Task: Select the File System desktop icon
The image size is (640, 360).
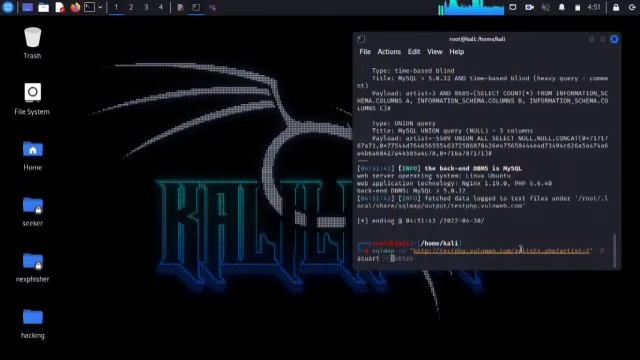Action: pos(32,99)
